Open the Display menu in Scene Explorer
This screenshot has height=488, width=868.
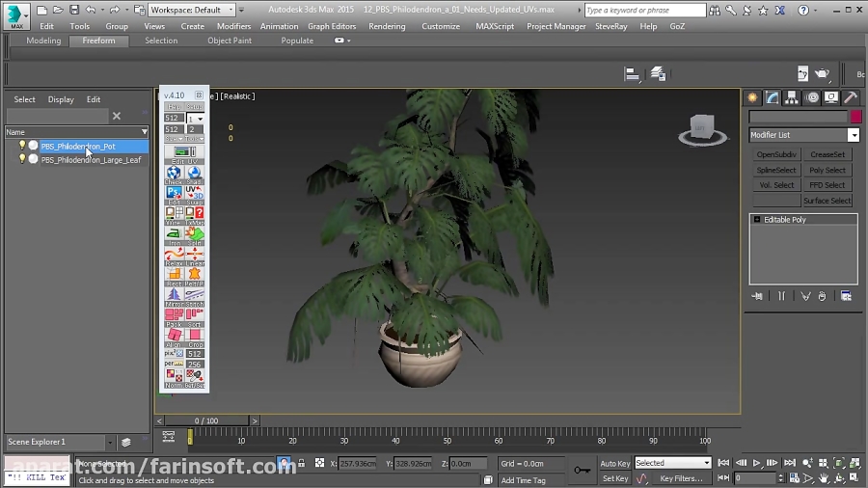(61, 99)
